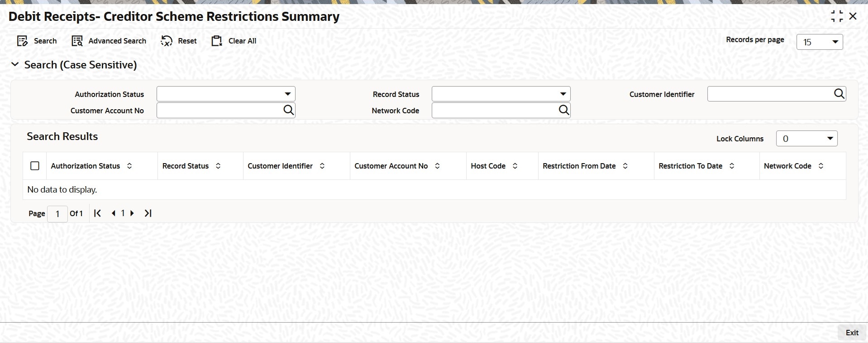Screen dimensions: 868x343
Task: Open Record Status dropdown
Action: 501,94
